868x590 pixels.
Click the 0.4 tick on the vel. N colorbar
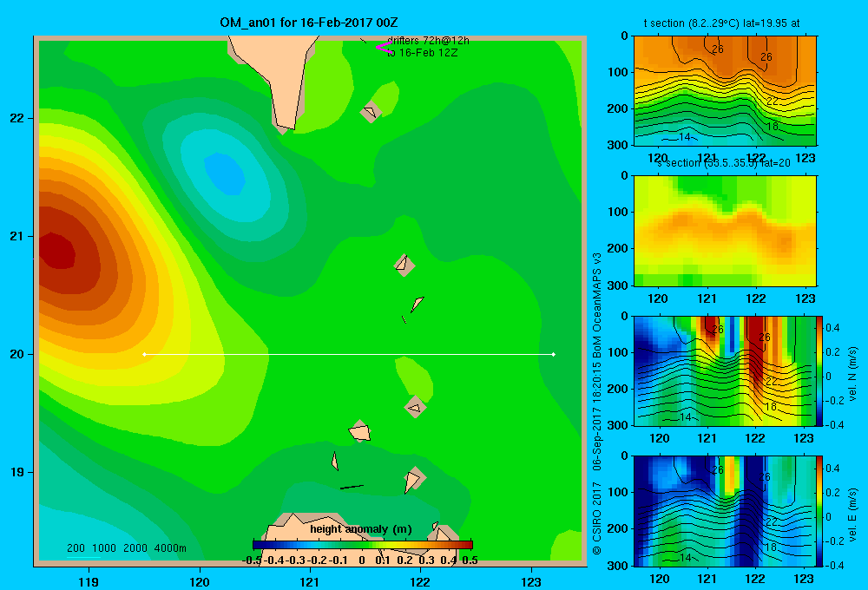click(x=833, y=328)
